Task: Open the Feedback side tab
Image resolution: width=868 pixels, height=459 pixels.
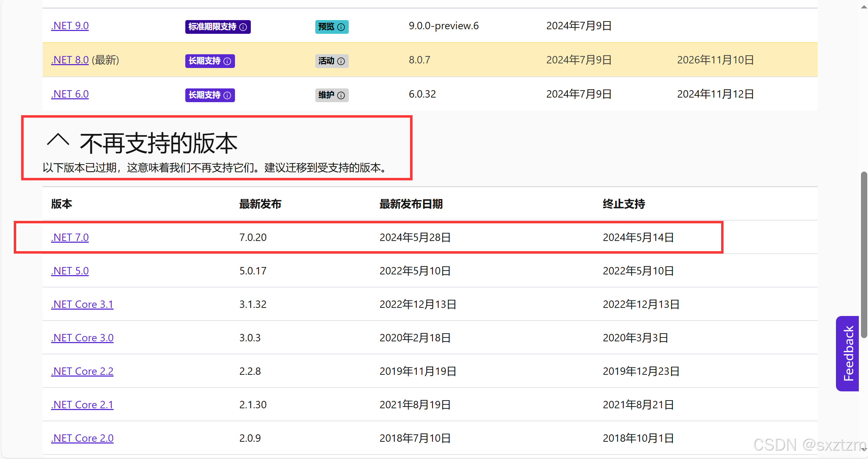Action: tap(847, 353)
